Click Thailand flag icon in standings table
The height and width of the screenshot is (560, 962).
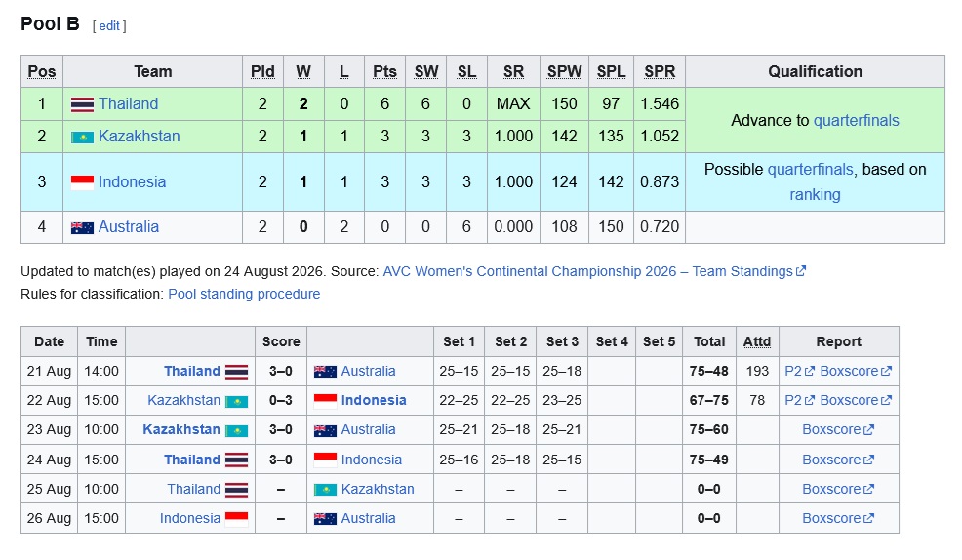82,104
